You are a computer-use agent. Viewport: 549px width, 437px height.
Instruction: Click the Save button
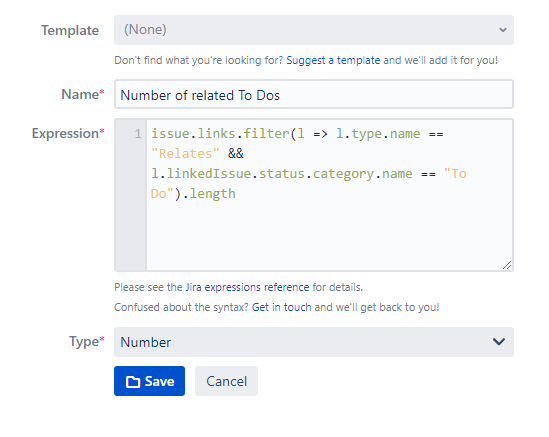pos(150,381)
